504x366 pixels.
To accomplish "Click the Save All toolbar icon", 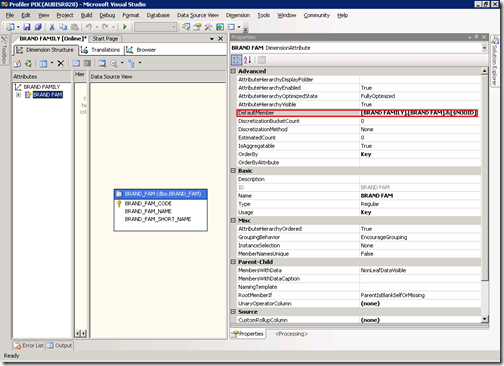I will pyautogui.click(x=38, y=27).
